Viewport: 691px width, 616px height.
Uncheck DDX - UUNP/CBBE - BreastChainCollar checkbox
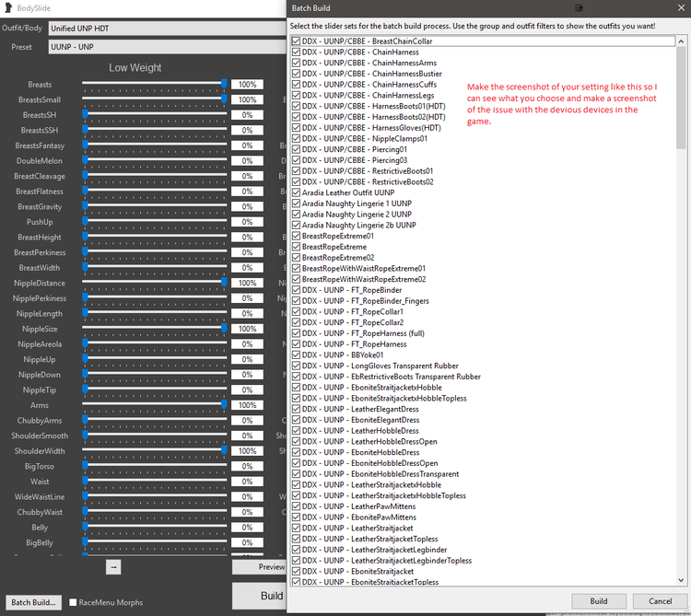pyautogui.click(x=296, y=41)
